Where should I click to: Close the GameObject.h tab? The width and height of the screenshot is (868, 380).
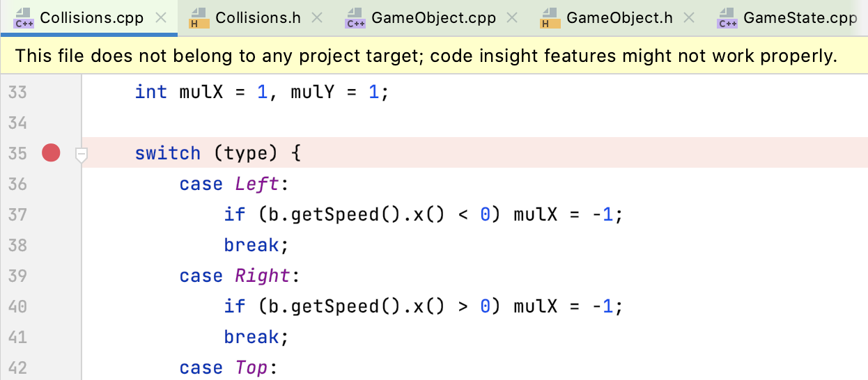coord(690,18)
